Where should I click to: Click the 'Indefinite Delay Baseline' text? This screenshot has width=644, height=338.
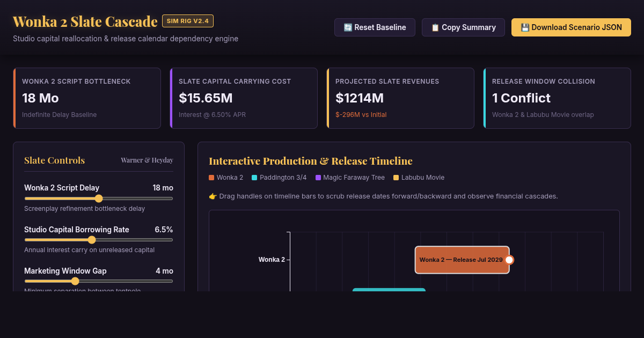tap(60, 115)
